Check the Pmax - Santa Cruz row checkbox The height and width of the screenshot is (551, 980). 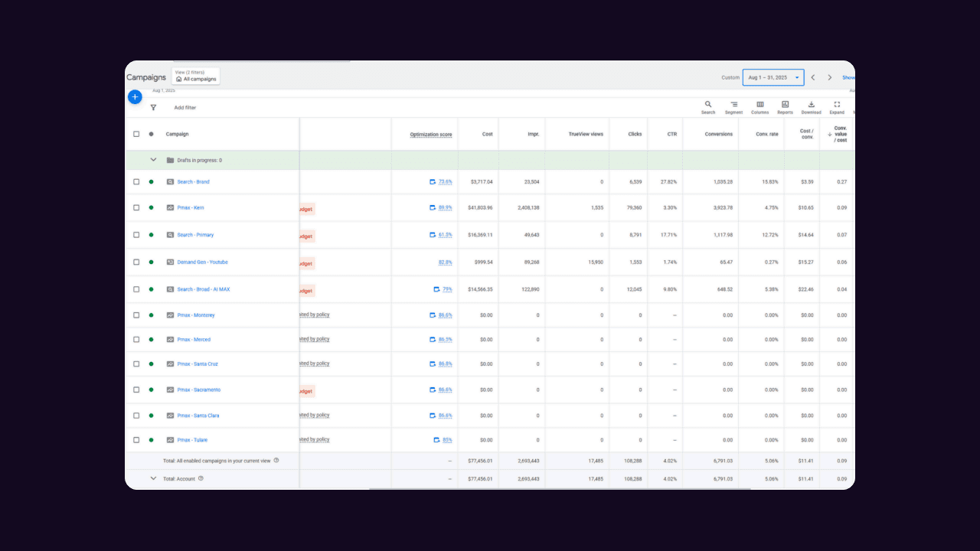click(x=136, y=364)
